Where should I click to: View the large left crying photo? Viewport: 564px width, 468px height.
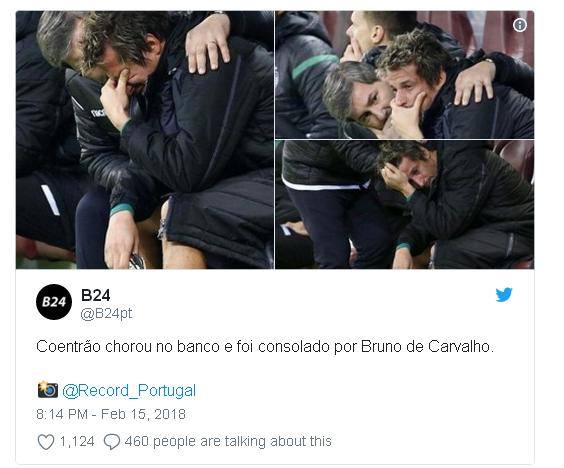[145, 140]
